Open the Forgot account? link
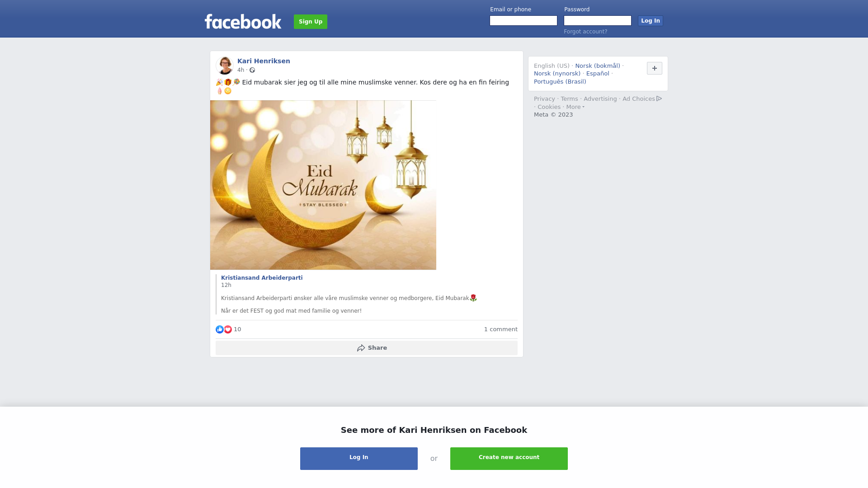This screenshot has width=868, height=488. [585, 32]
